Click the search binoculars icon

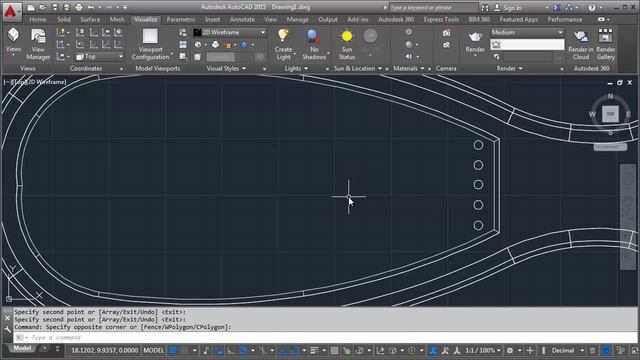tap(485, 7)
